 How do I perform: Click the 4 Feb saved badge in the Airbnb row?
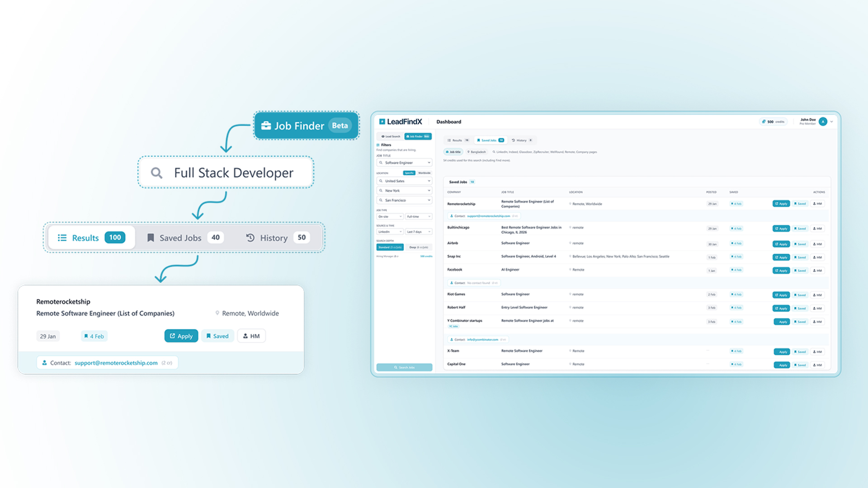click(736, 244)
